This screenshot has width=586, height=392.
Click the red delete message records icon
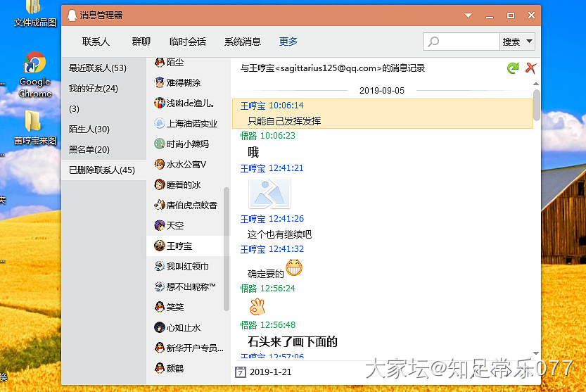point(531,68)
